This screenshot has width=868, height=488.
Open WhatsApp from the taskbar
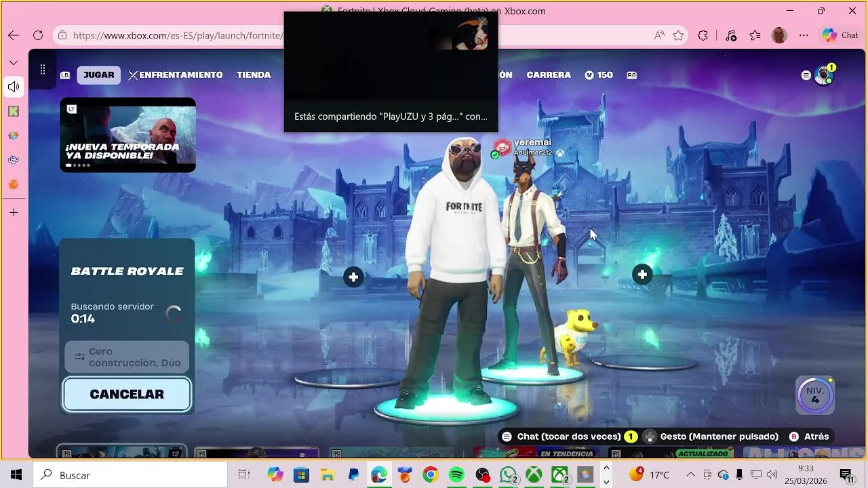(x=509, y=475)
